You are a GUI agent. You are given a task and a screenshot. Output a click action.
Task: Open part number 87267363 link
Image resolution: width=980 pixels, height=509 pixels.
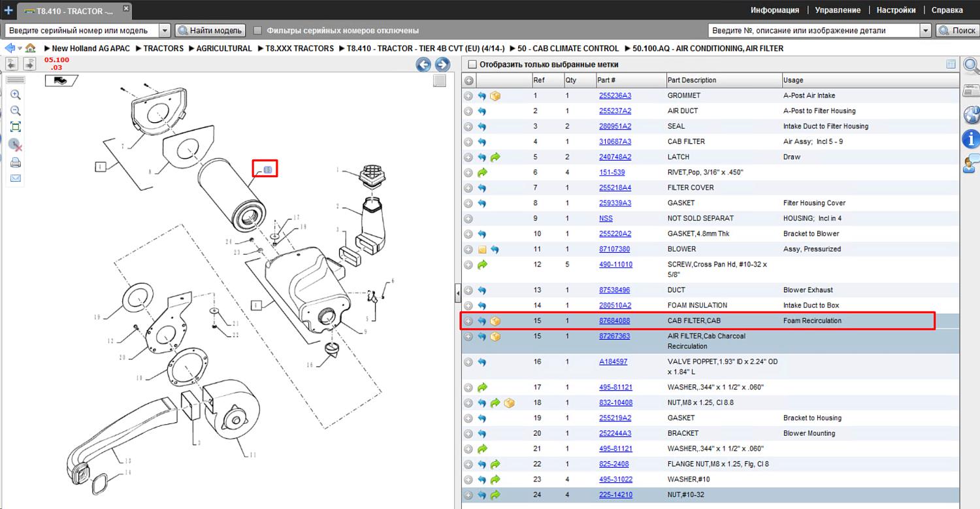point(614,337)
